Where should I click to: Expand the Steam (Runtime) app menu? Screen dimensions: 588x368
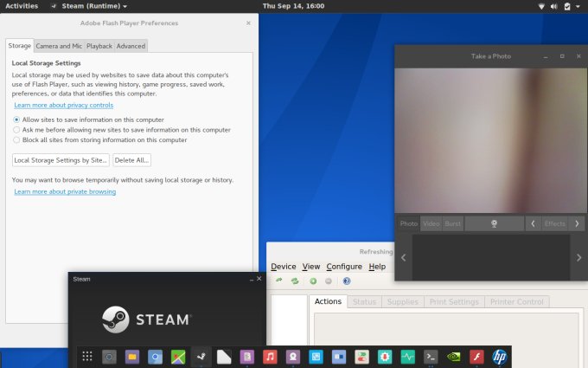(94, 6)
